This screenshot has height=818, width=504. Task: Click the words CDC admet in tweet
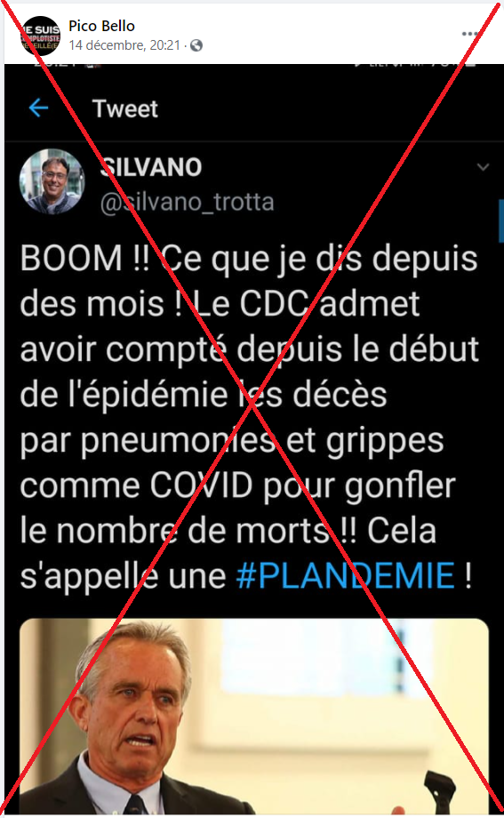click(330, 303)
